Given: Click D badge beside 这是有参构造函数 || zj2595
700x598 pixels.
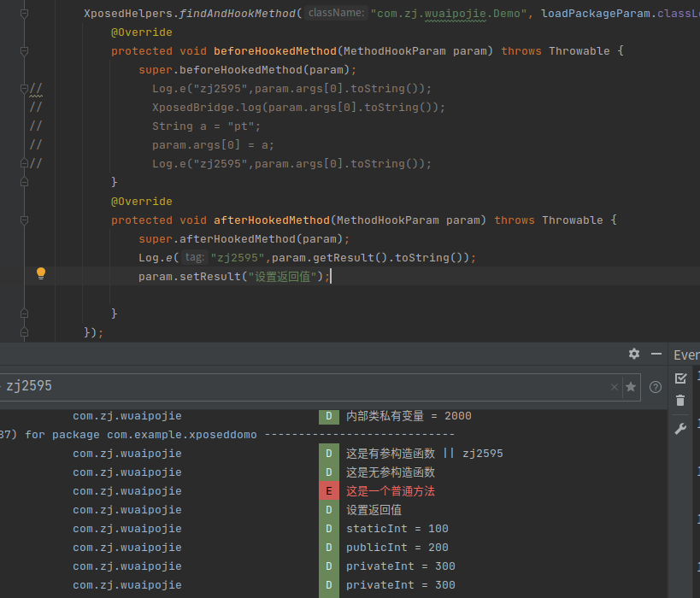Looking at the screenshot, I should click(x=329, y=454).
